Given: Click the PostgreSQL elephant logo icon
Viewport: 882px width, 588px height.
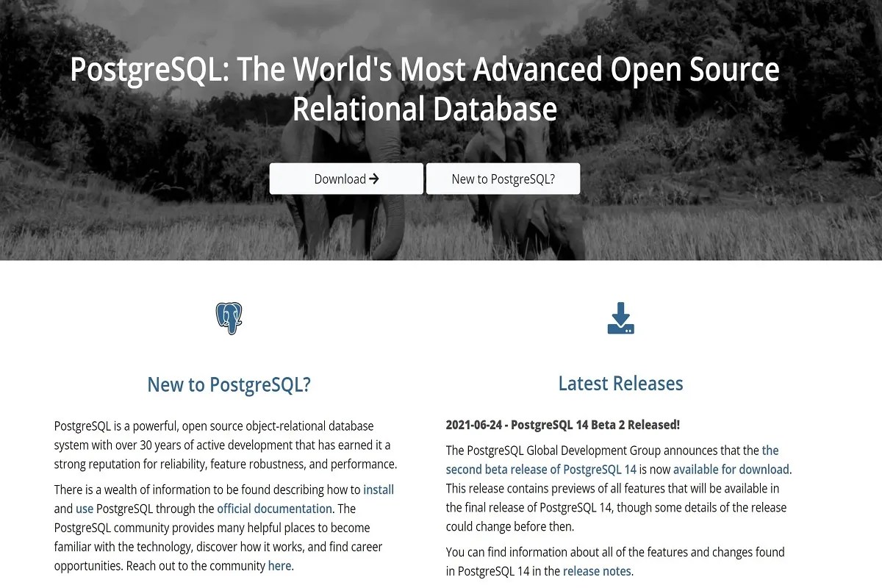Looking at the screenshot, I should 229,318.
